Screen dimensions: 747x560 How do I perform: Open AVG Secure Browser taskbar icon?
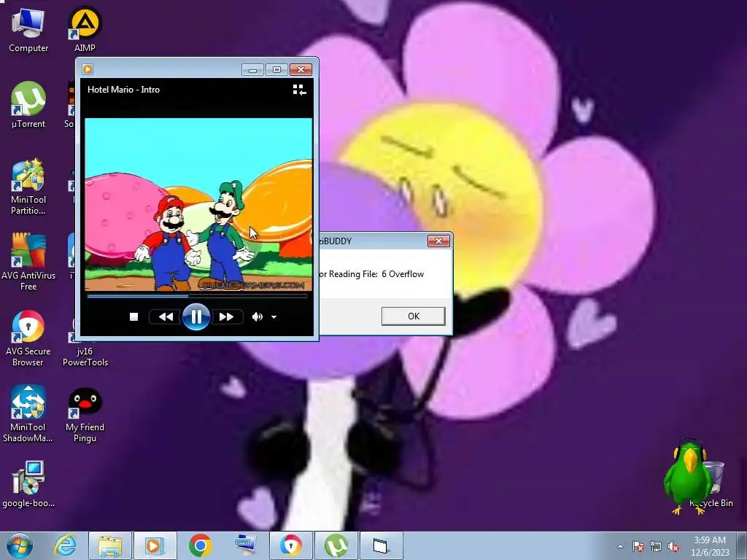click(x=291, y=545)
